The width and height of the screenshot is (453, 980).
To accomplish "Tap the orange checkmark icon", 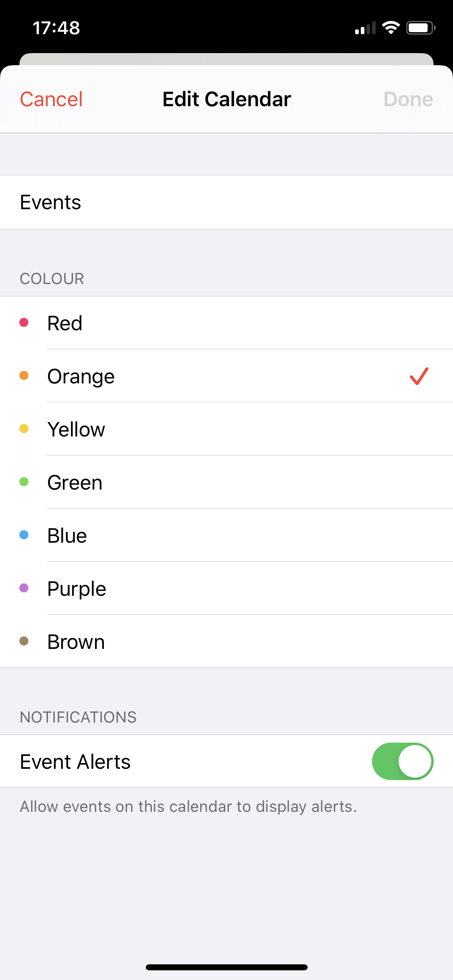I will click(x=419, y=376).
